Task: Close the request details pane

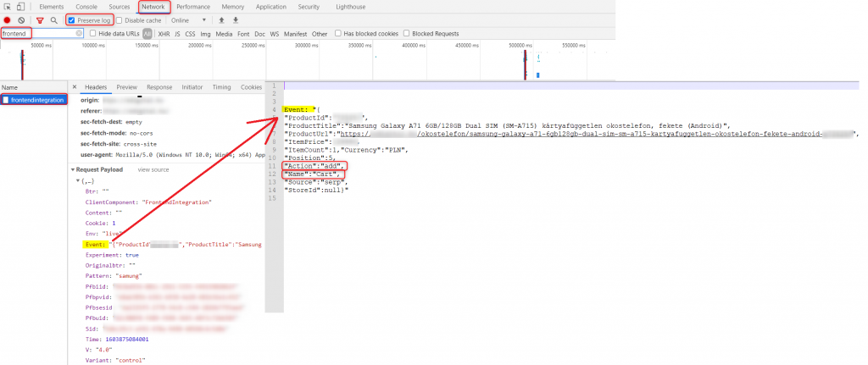Action: 75,87
